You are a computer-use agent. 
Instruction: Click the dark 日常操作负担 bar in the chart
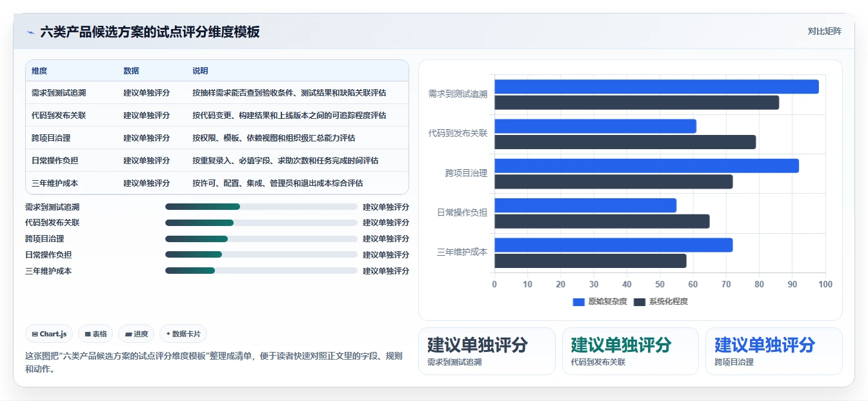(602, 221)
